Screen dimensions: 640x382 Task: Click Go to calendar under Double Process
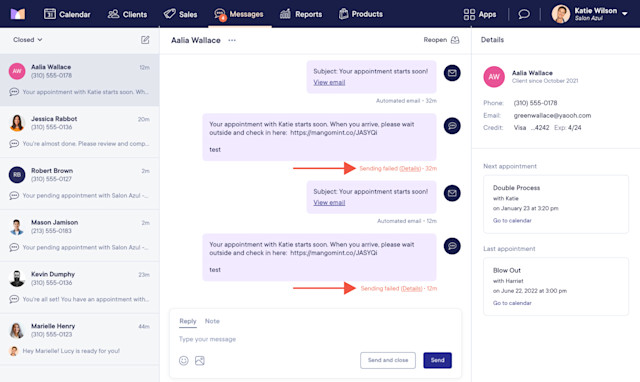(x=512, y=220)
